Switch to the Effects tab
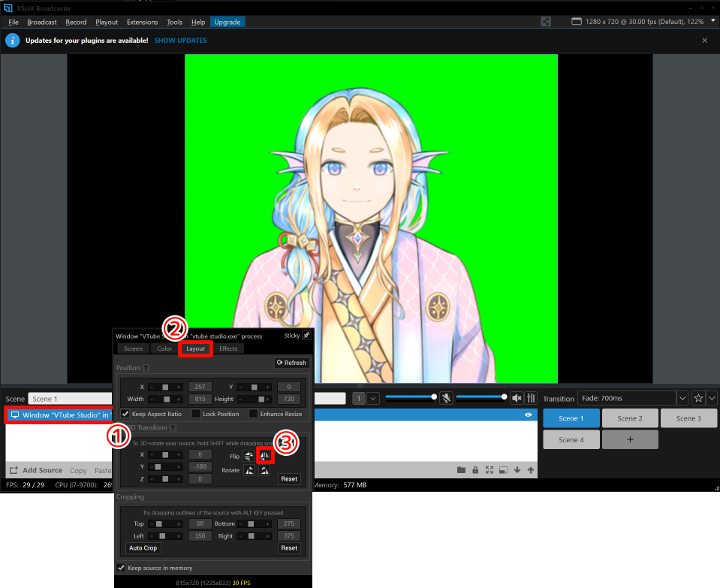720x588 pixels. tap(228, 348)
